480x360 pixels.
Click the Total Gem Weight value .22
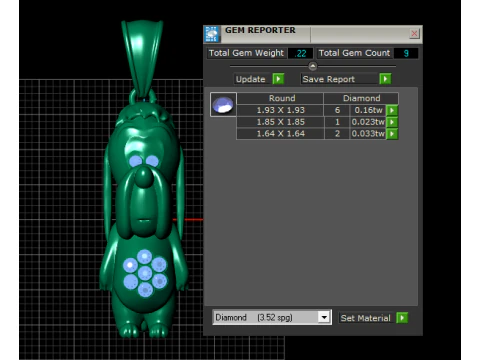coord(301,53)
